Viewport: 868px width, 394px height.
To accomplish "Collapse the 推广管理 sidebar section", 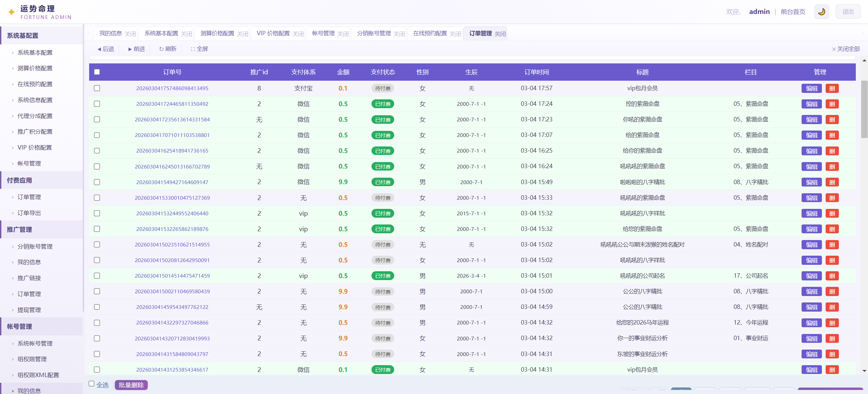I will point(41,230).
